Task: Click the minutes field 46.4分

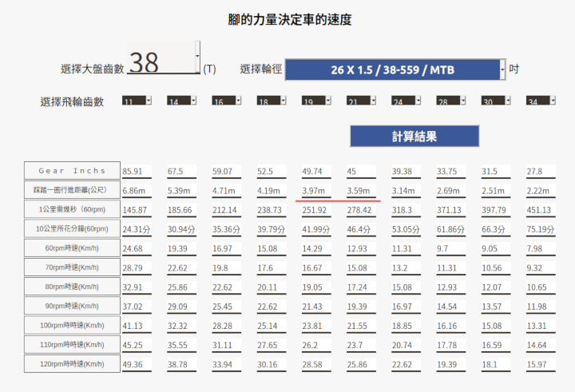Action: point(361,230)
